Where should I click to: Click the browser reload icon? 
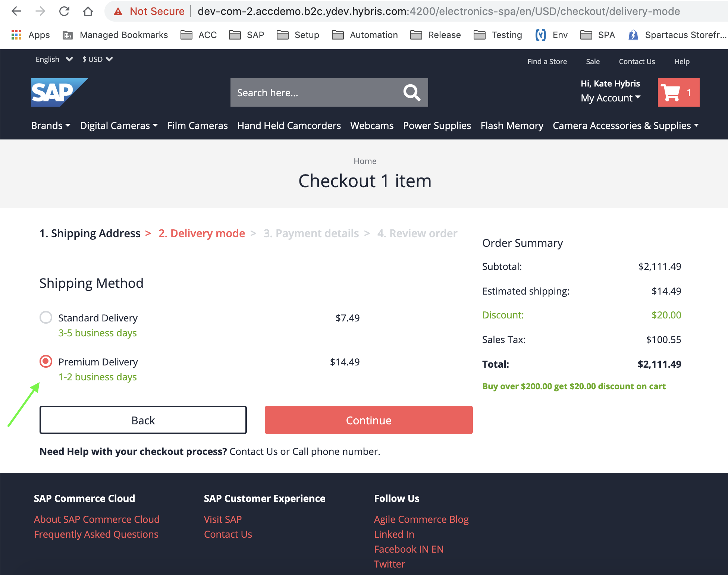click(x=64, y=11)
